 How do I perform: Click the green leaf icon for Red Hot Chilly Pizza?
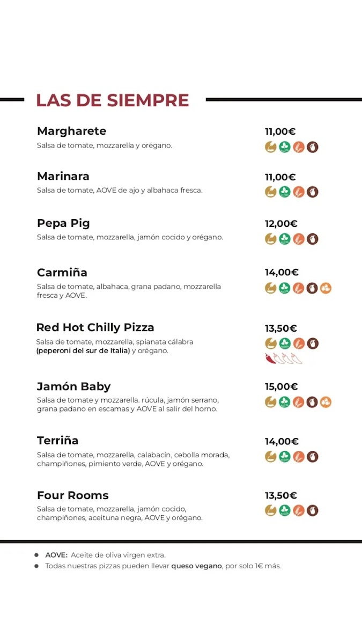pyautogui.click(x=285, y=343)
